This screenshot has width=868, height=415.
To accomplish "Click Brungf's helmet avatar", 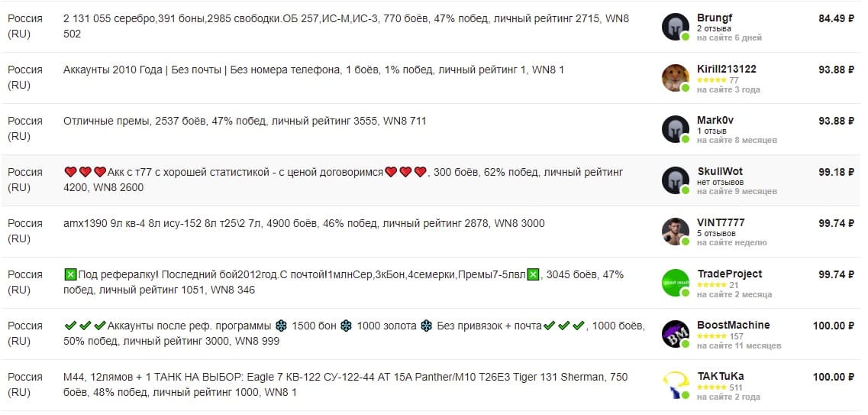I will [675, 27].
